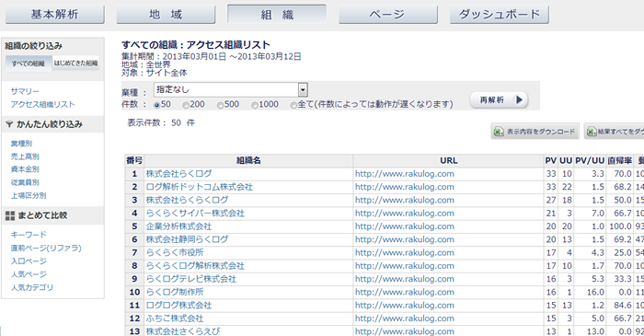Open organization らくらくログ解析株式会社
The height and width of the screenshot is (336, 644).
[195, 266]
